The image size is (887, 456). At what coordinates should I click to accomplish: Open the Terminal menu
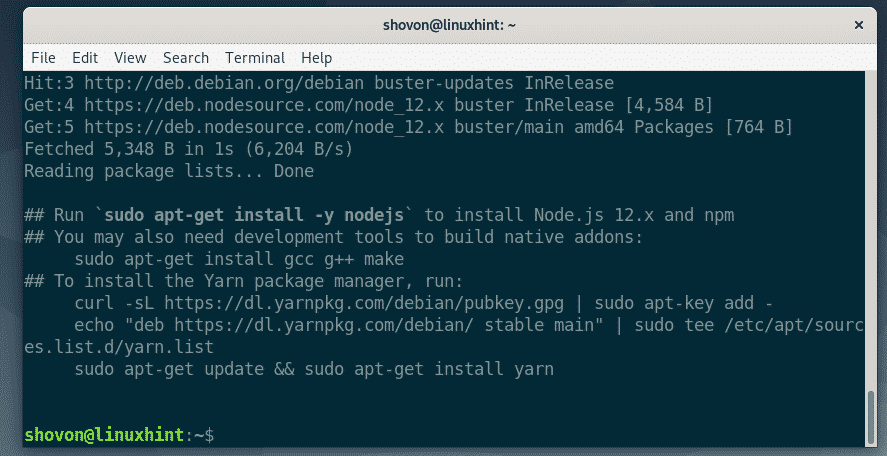pyautogui.click(x=255, y=58)
